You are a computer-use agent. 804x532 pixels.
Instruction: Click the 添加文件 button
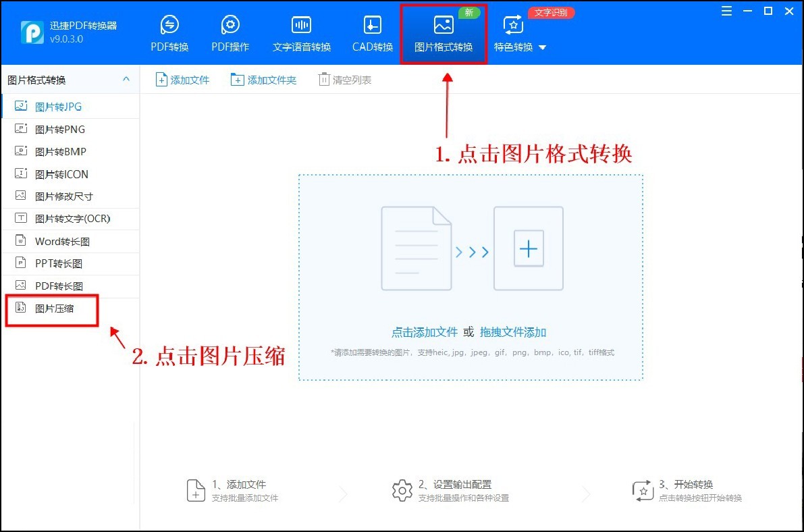tap(182, 79)
